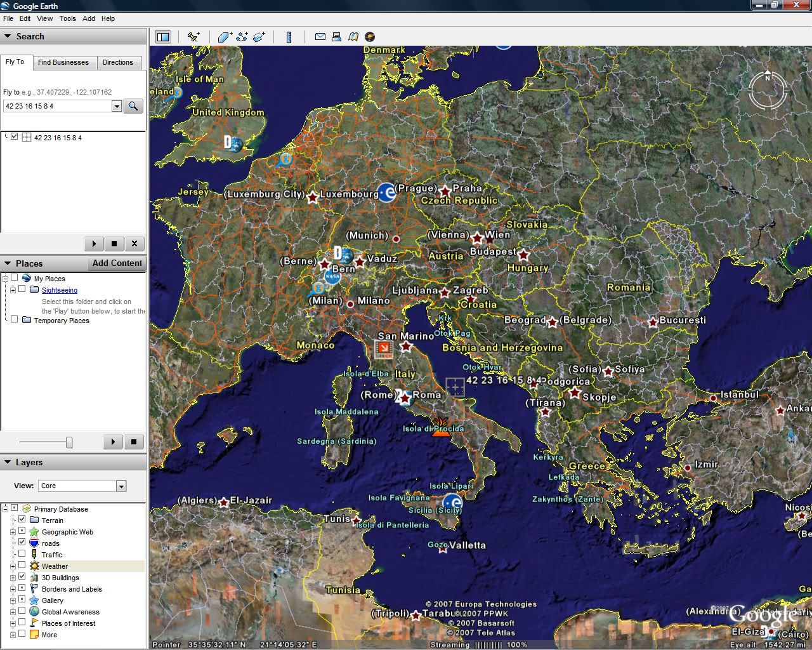This screenshot has height=650, width=812.
Task: Click the Email envelope toolbar icon
Action: [x=320, y=37]
